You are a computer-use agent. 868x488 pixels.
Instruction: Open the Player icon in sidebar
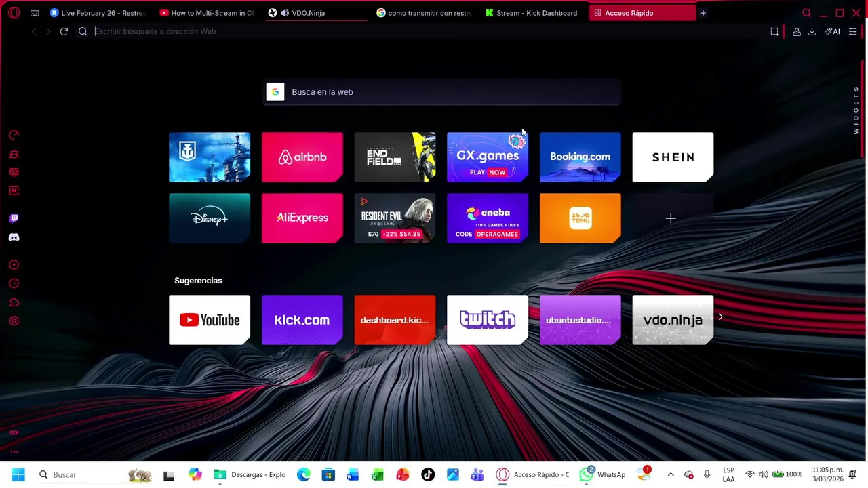coord(14,265)
